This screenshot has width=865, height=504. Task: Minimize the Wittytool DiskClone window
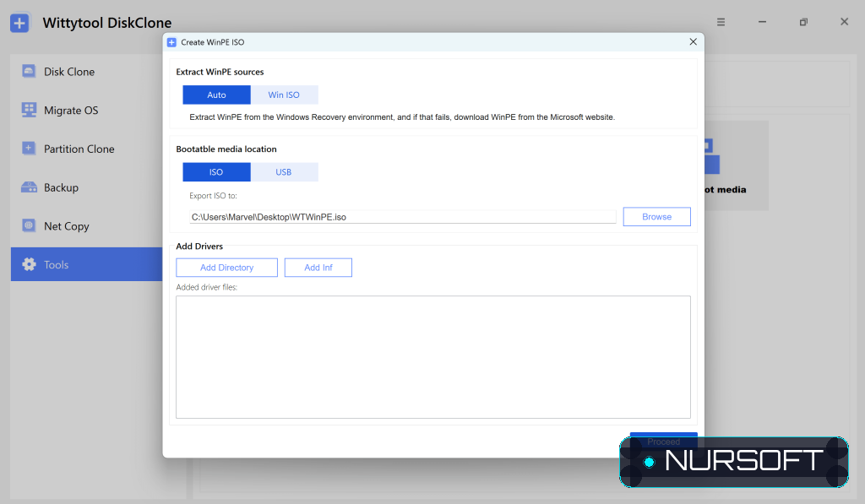click(x=762, y=22)
